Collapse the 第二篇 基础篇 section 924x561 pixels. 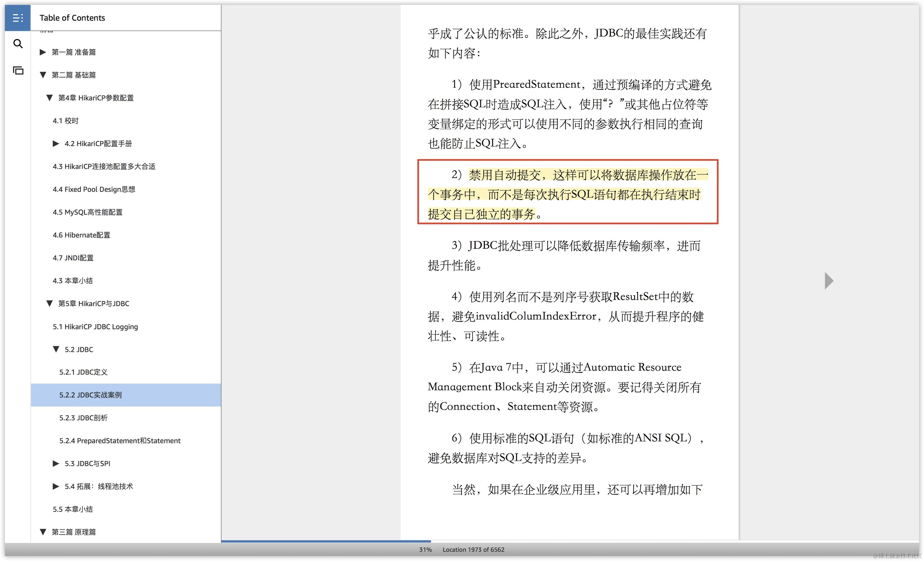click(43, 75)
